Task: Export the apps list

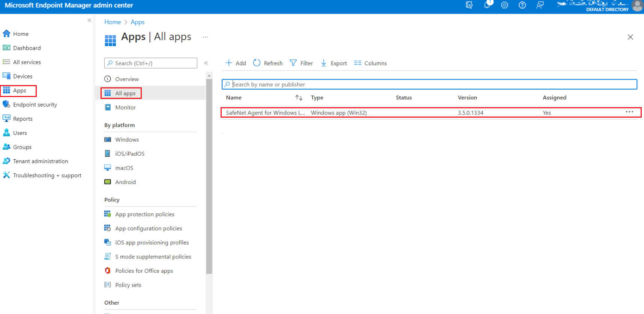Action: [x=334, y=63]
